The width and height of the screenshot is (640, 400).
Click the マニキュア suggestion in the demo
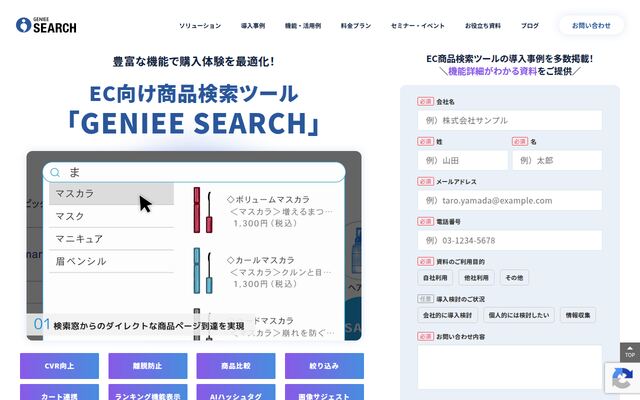click(111, 239)
